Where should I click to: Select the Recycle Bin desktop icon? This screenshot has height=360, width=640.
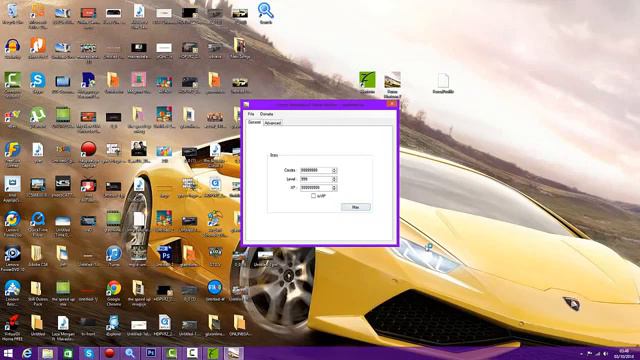coord(12,13)
